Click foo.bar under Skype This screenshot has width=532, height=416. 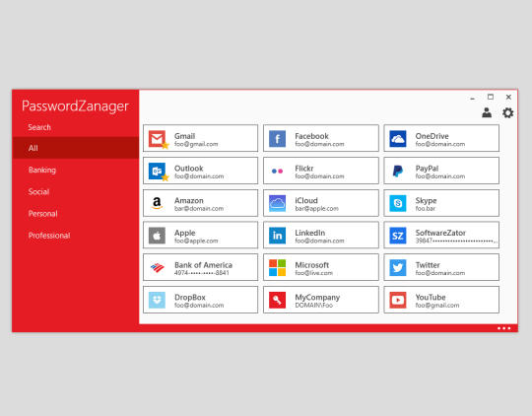426,209
